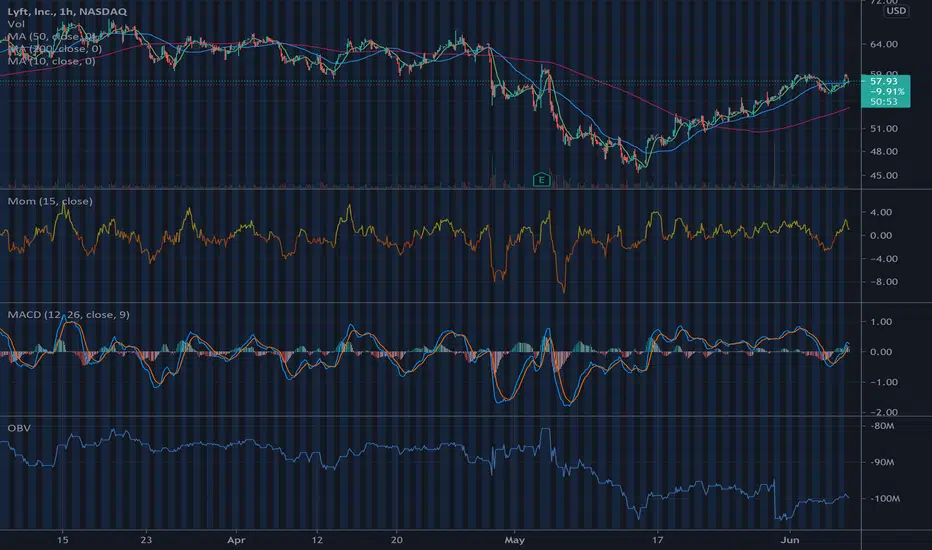The image size is (932, 550).
Task: Click date label 12 on time axis
Action: click(317, 540)
